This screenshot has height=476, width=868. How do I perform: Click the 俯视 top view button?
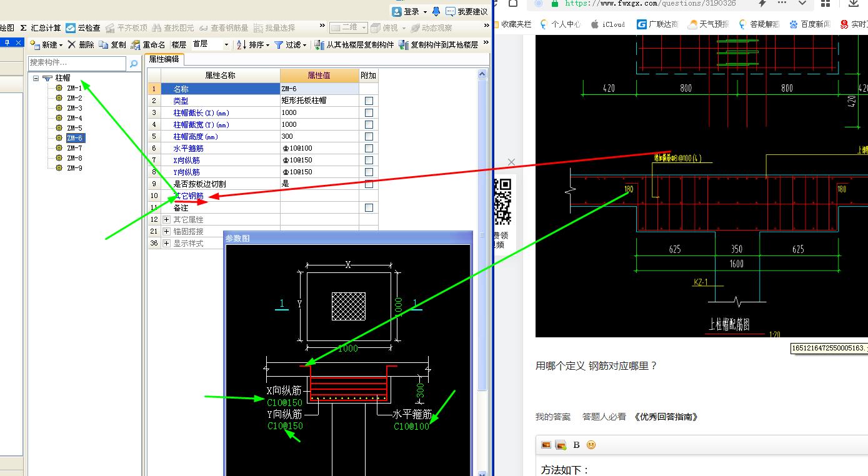click(387, 28)
